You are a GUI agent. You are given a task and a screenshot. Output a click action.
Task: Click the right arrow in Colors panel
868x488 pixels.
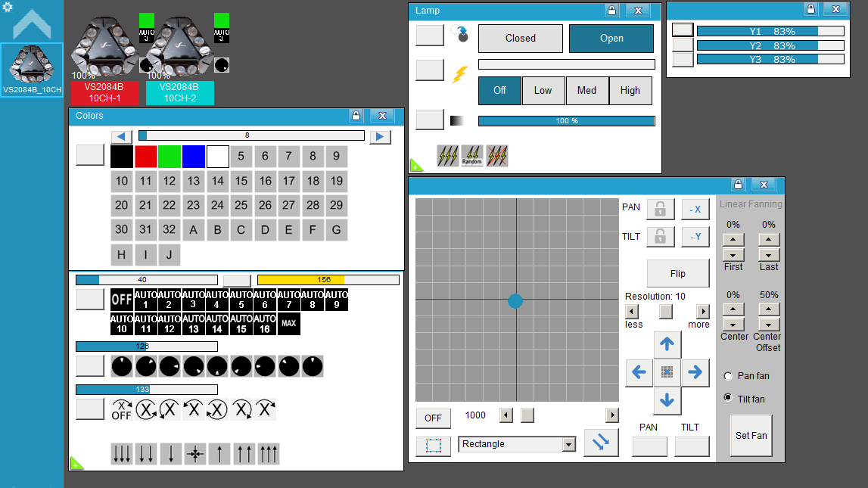coord(380,137)
